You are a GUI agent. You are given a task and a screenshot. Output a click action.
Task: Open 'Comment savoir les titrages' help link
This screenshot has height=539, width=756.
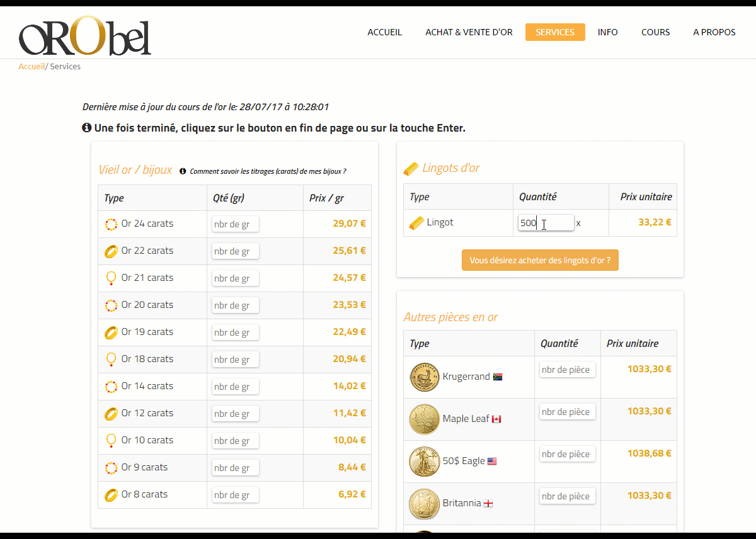[x=268, y=171]
